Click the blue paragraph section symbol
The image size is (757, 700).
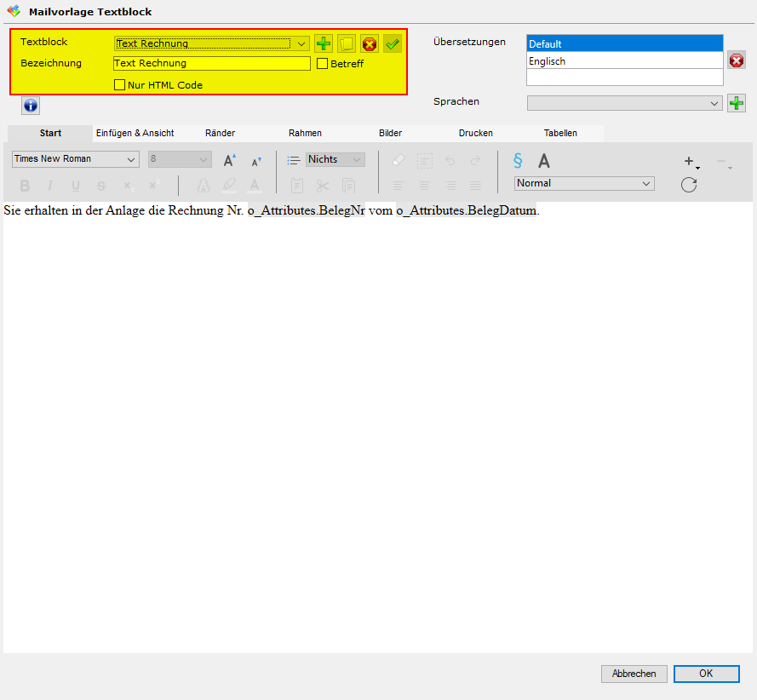tap(517, 160)
